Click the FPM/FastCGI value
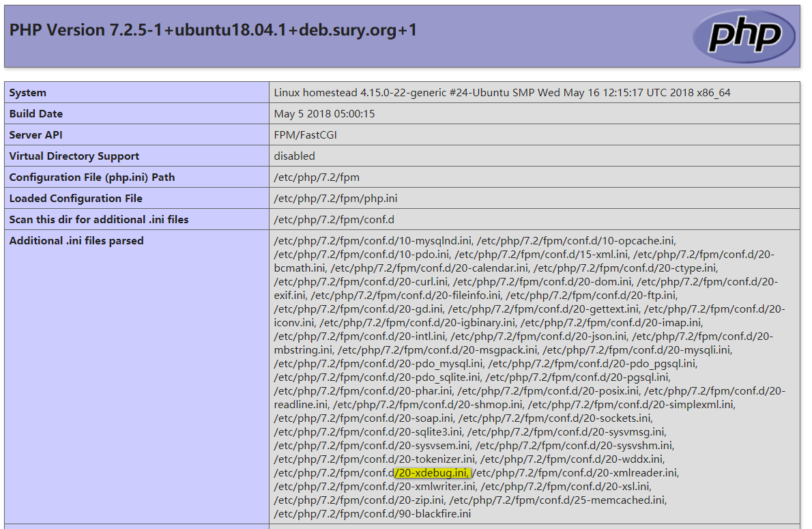Image resolution: width=812 pixels, height=529 pixels. click(305, 135)
